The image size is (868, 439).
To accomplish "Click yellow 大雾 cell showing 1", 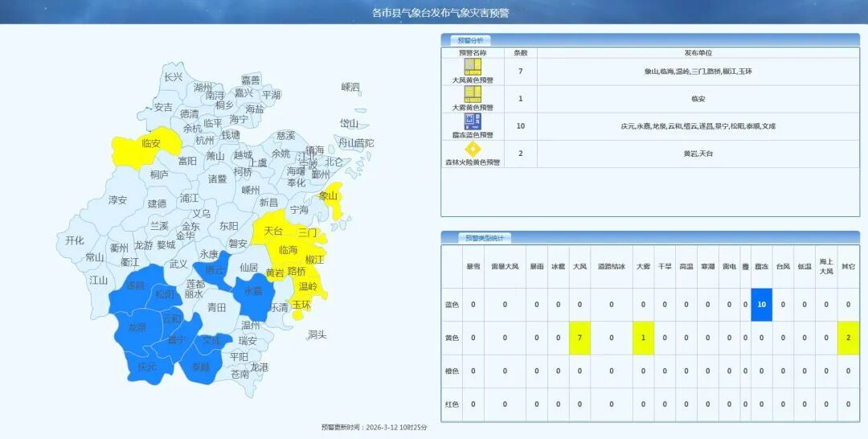I will (x=643, y=338).
